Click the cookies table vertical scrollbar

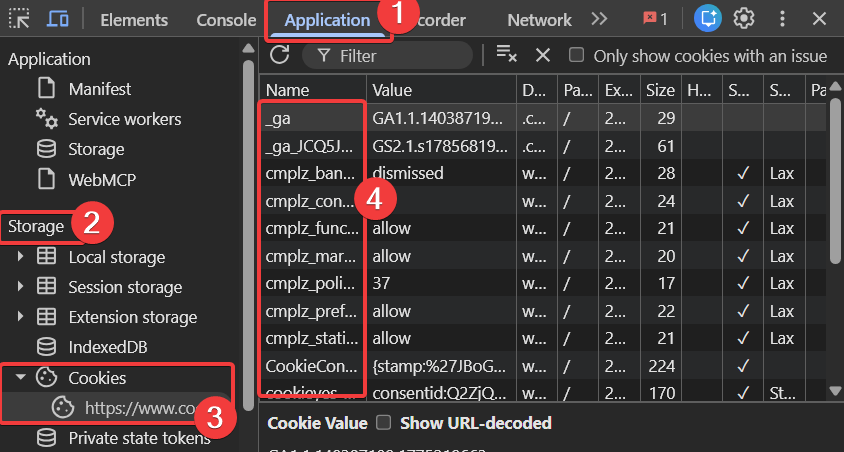click(x=835, y=180)
